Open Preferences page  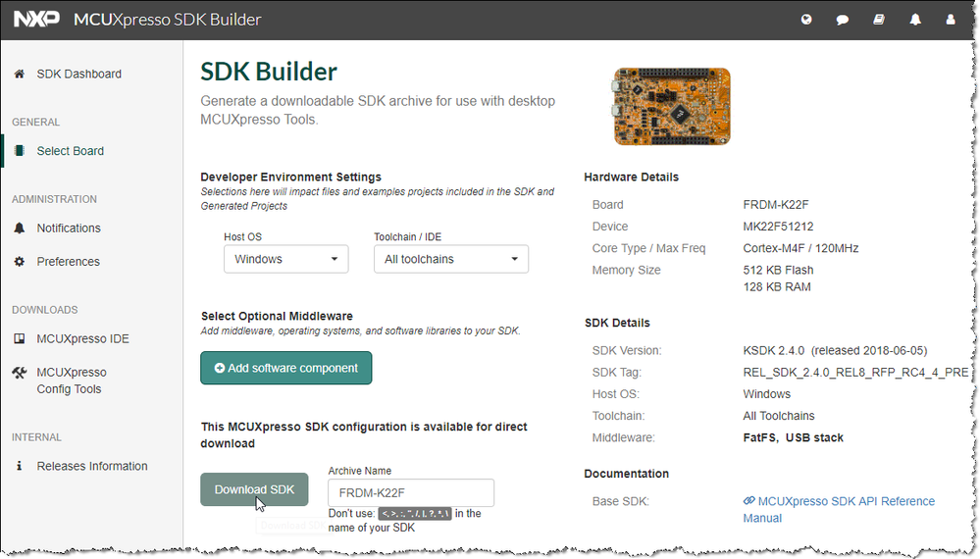68,261
